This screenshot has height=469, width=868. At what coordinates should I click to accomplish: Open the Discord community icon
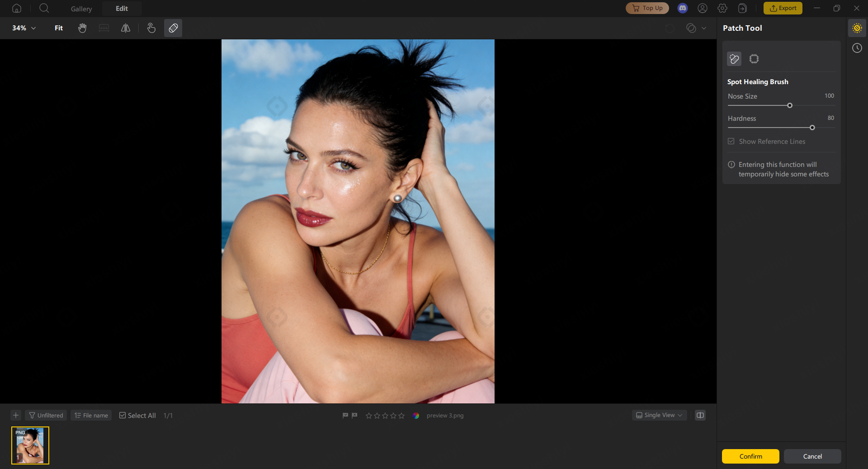click(683, 8)
